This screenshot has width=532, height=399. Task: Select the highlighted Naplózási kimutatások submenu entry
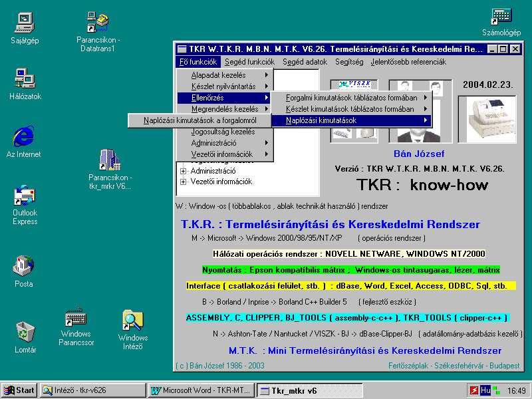point(352,120)
